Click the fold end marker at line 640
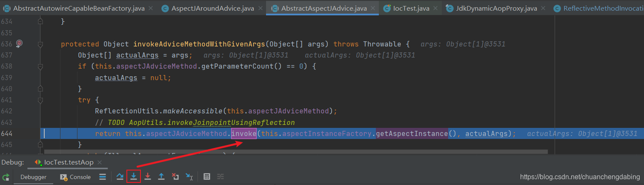This screenshot has height=185, width=644. 40,88
